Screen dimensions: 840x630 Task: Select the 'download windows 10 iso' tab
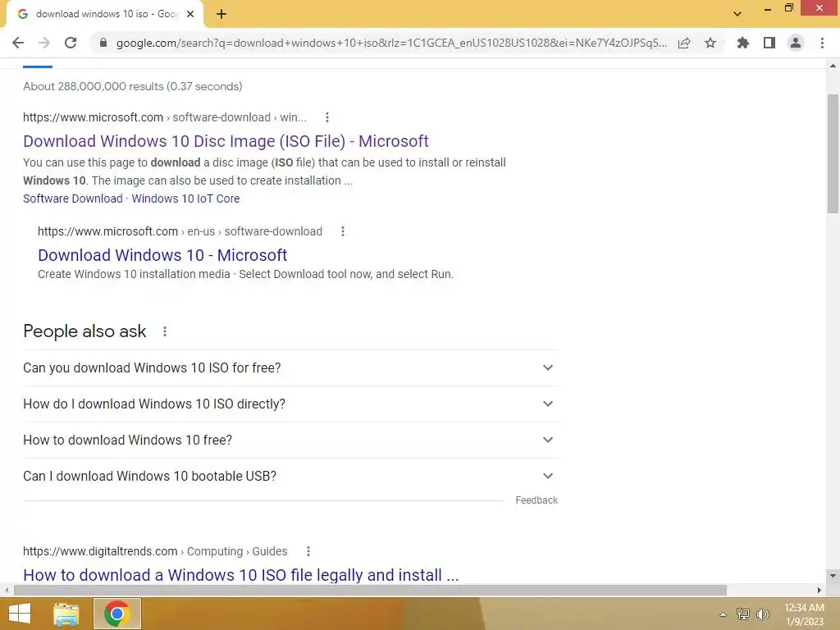pyautogui.click(x=104, y=15)
